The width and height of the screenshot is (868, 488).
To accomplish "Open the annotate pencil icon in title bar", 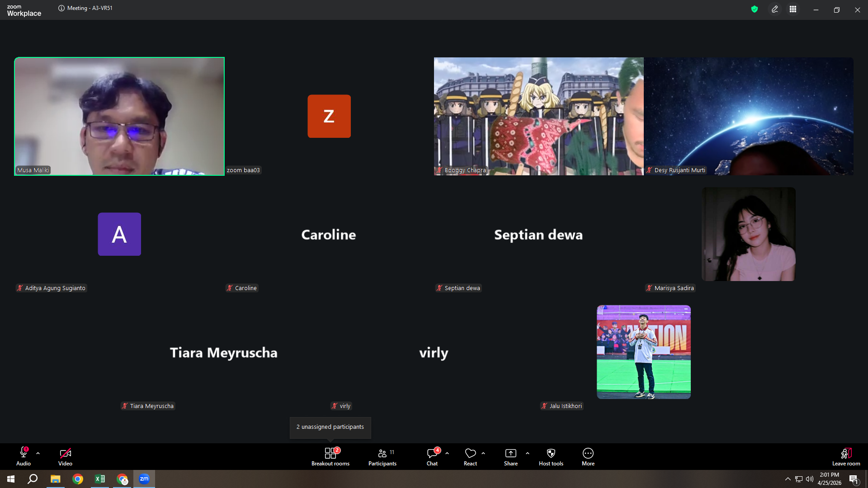I will click(775, 9).
